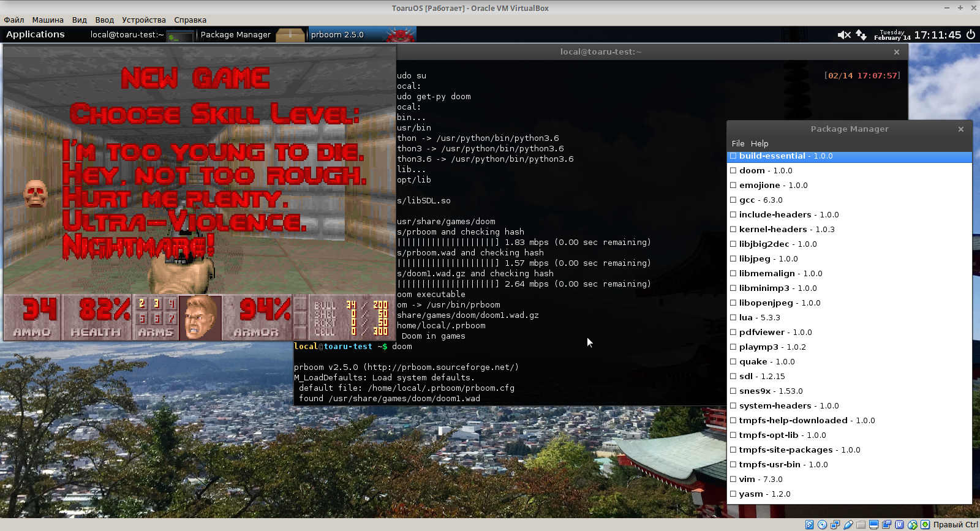Tick the lua 5.3.3 checkbox

pos(733,318)
